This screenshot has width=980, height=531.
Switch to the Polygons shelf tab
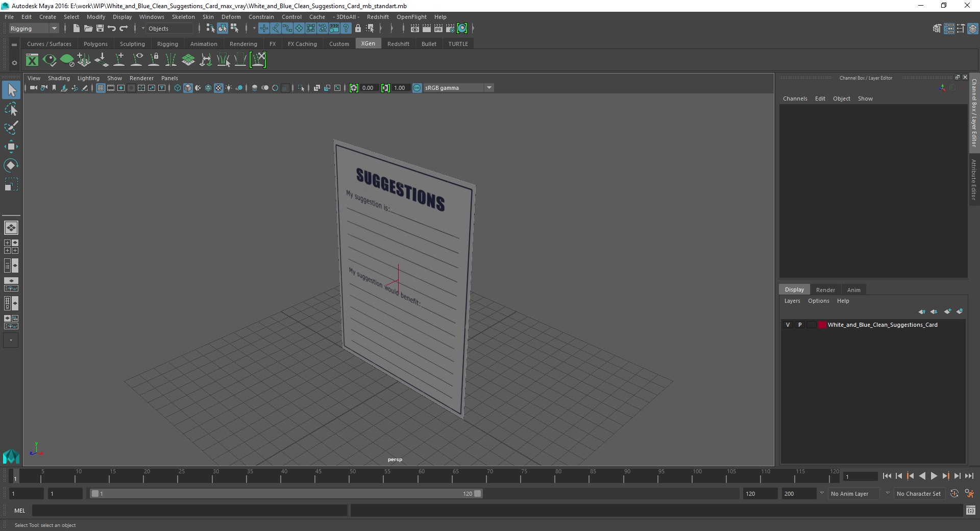(x=95, y=44)
